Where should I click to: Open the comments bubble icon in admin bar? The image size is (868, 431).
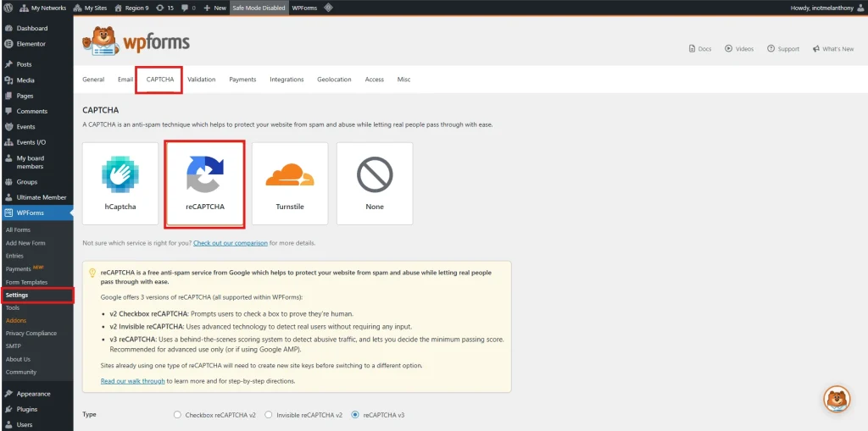(188, 8)
